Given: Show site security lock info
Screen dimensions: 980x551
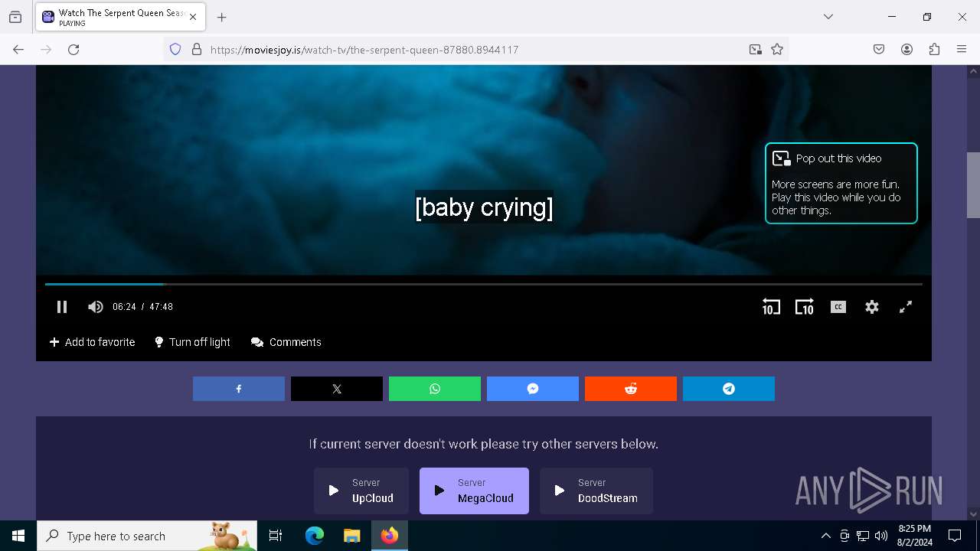Looking at the screenshot, I should [197, 50].
